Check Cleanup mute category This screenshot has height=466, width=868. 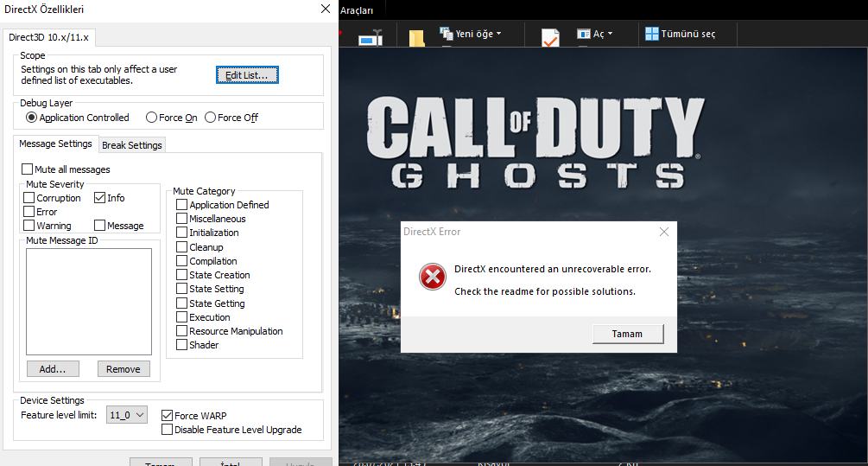[x=181, y=246]
